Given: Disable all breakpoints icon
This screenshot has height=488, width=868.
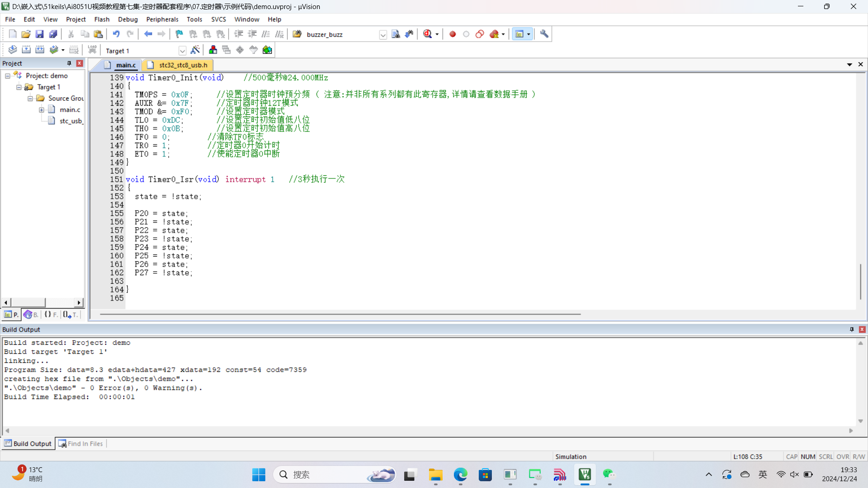Looking at the screenshot, I should [x=480, y=34].
